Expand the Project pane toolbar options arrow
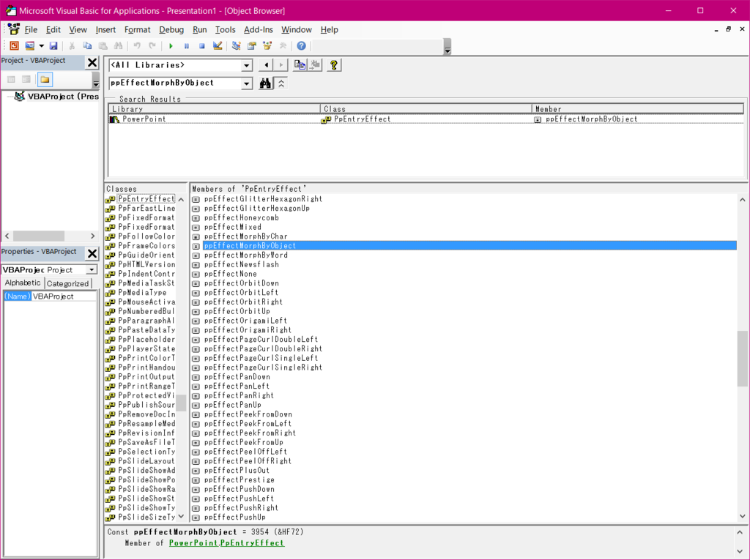This screenshot has width=750, height=560. pos(96,80)
